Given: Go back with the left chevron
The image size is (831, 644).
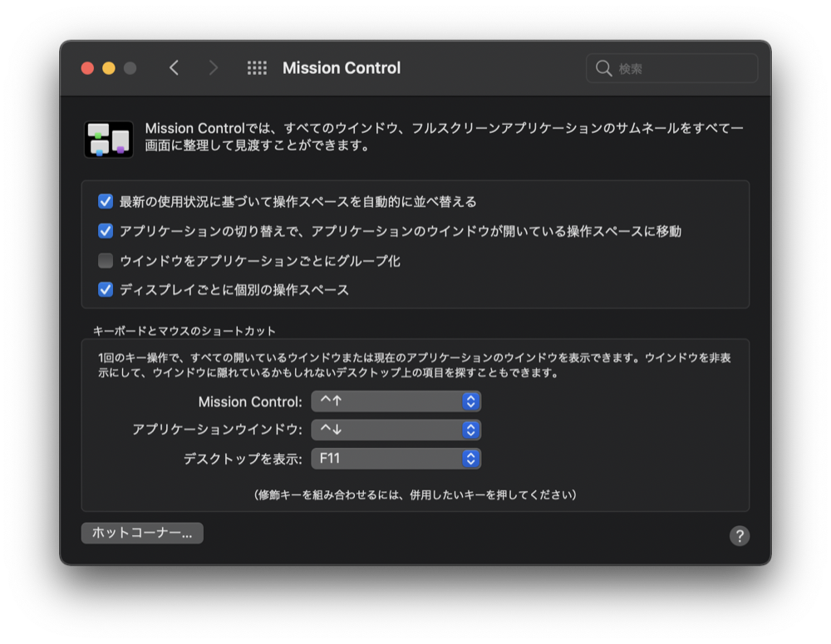Looking at the screenshot, I should [174, 68].
